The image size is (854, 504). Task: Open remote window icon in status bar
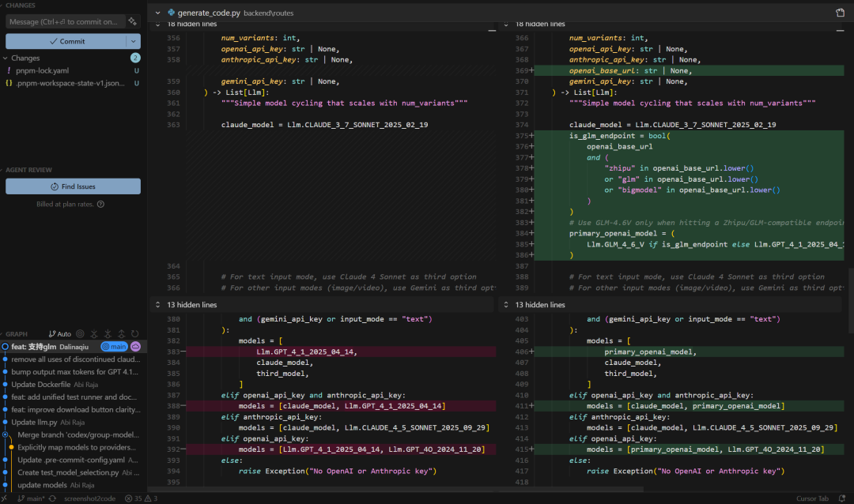[x=5, y=498]
